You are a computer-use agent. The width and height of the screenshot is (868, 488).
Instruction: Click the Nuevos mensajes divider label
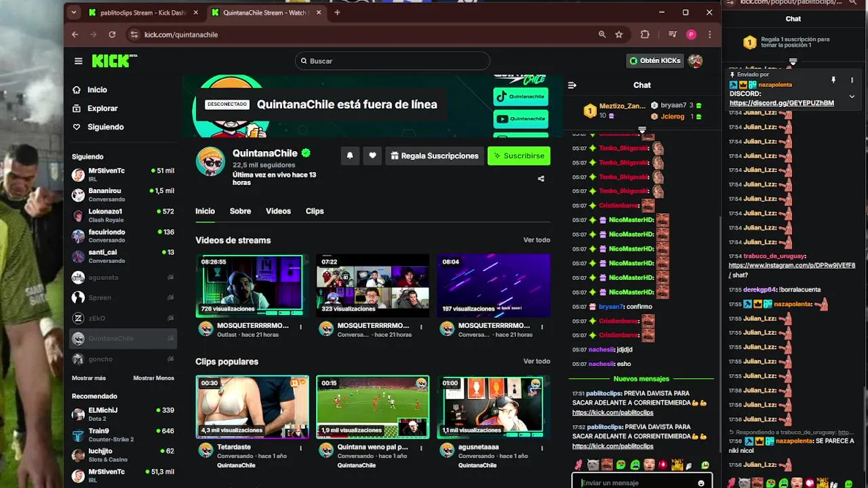coord(641,379)
